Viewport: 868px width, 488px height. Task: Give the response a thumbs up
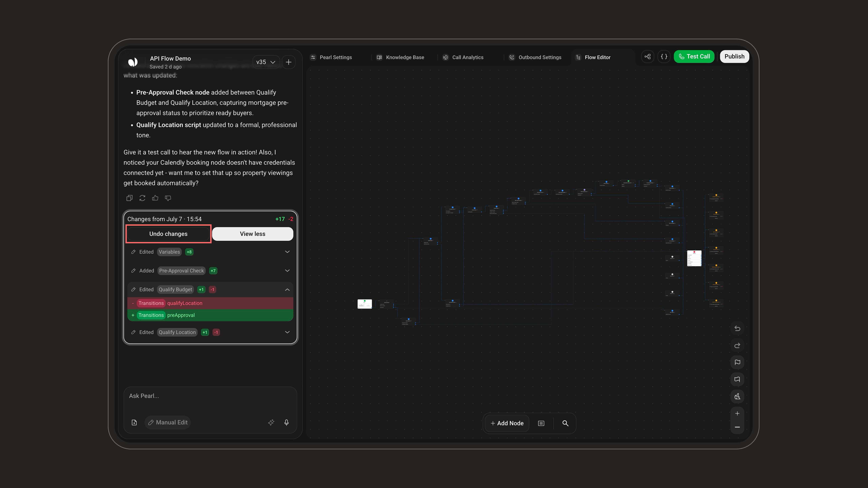[x=155, y=198]
